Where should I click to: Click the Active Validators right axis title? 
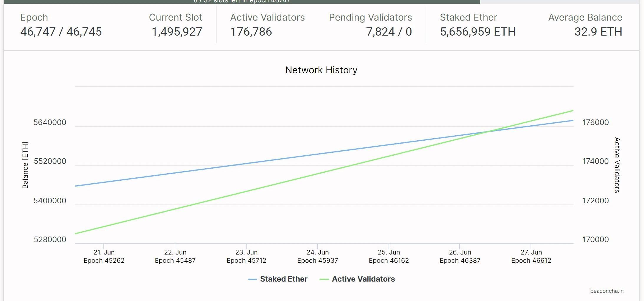(x=617, y=165)
